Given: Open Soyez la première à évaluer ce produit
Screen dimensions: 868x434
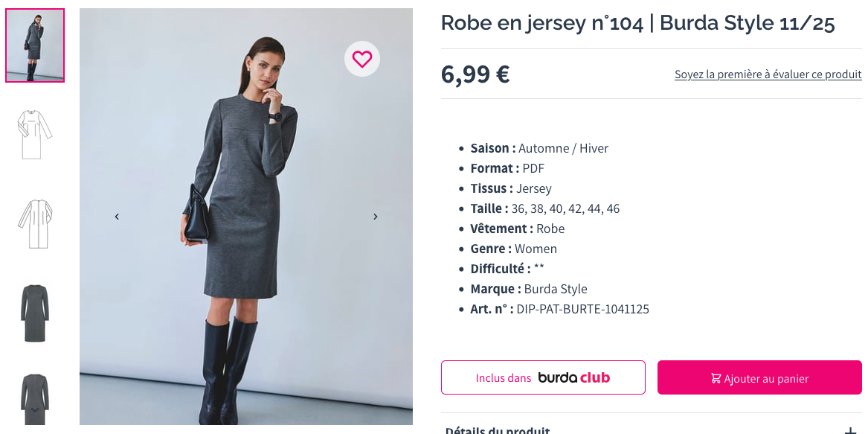Looking at the screenshot, I should (768, 74).
